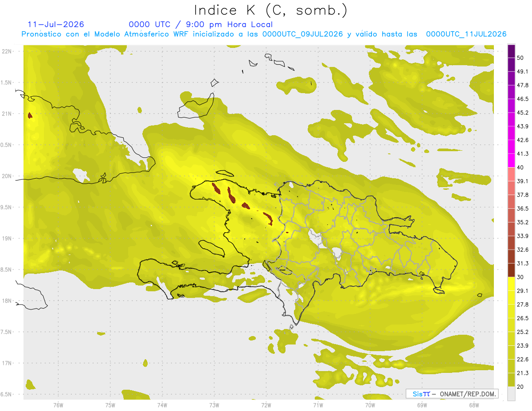Click the "71W" longitude label
The image size is (532, 411).
pos(318,405)
